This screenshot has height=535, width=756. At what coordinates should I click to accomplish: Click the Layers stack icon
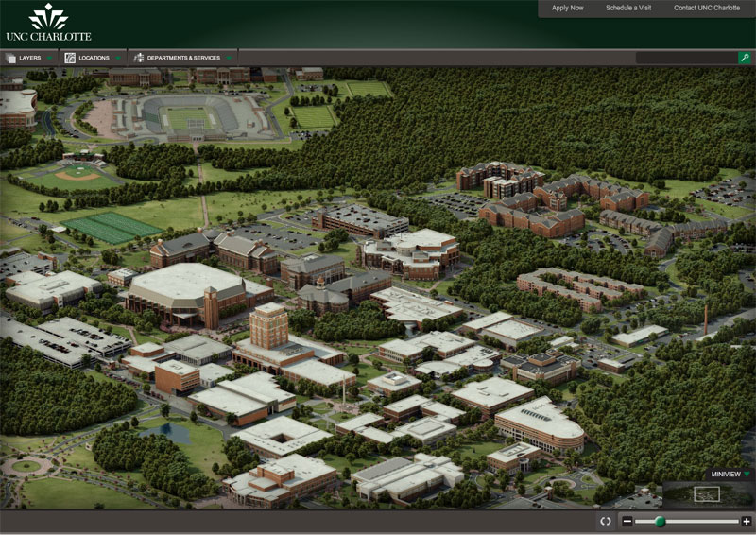click(10, 58)
